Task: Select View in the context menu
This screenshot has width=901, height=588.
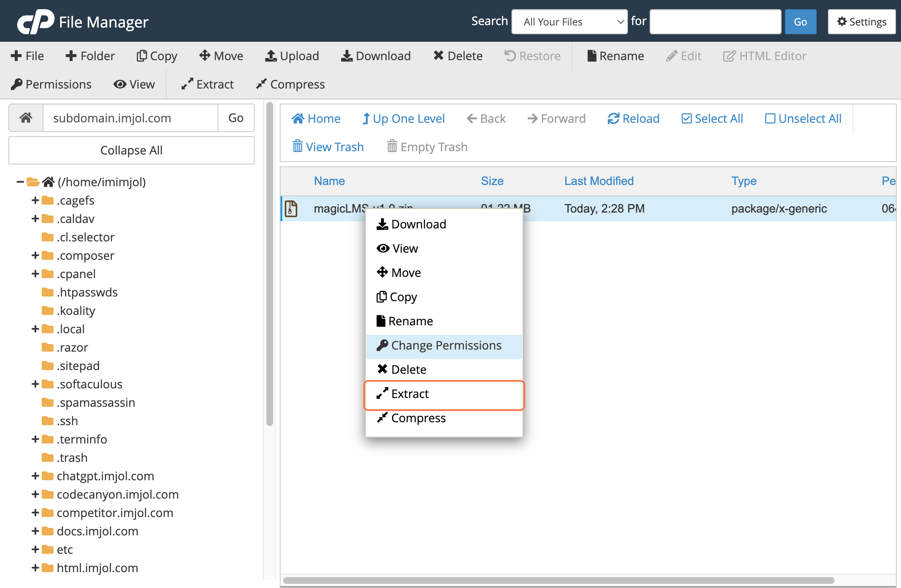Action: click(444, 248)
